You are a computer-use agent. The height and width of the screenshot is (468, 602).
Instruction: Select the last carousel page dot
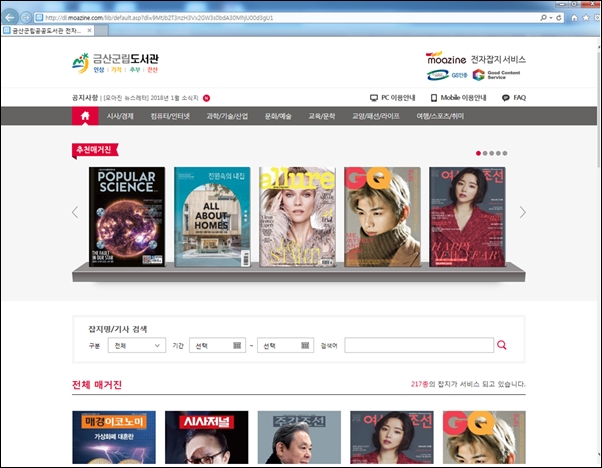pos(505,153)
